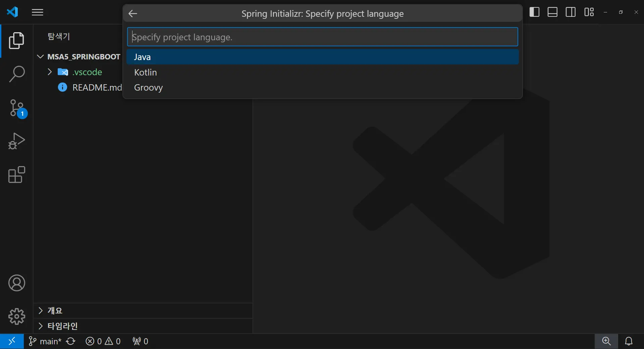Open the Manage gear menu
644x349 pixels.
(16, 316)
